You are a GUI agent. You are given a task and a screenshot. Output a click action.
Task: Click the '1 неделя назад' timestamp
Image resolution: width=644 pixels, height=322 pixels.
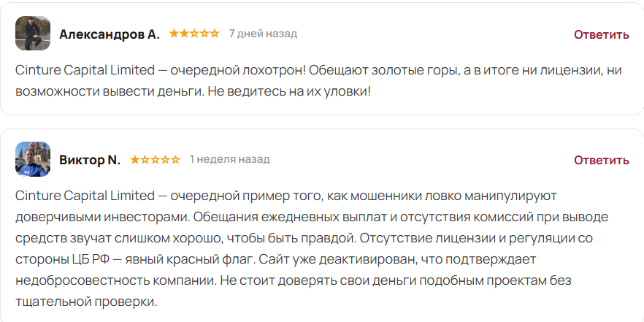point(229,159)
